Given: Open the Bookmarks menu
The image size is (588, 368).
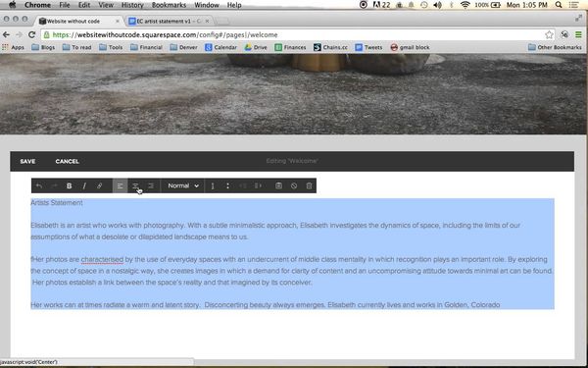Looking at the screenshot, I should (169, 5).
